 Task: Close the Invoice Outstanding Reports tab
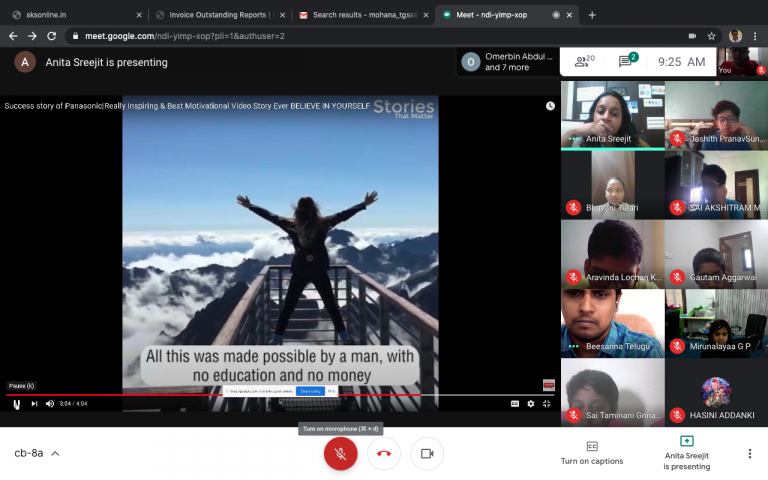tap(283, 15)
